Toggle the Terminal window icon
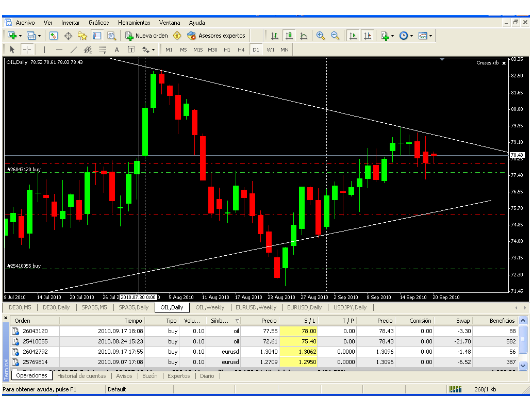532x396 pixels. tap(97, 36)
